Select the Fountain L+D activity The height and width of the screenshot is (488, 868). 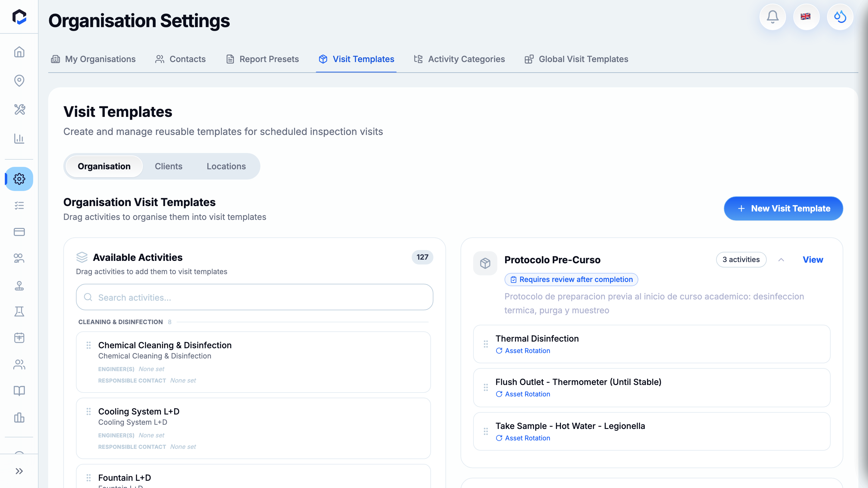(253, 477)
